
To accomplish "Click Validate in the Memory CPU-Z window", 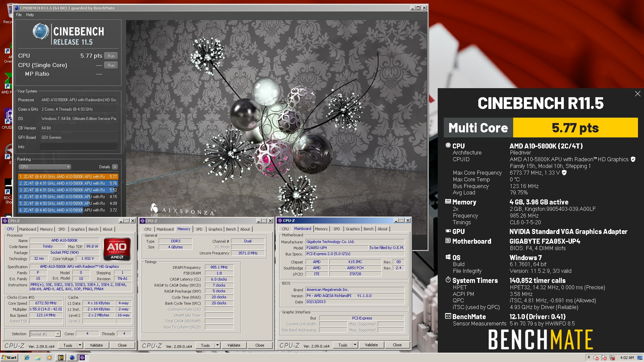I will click(234, 345).
